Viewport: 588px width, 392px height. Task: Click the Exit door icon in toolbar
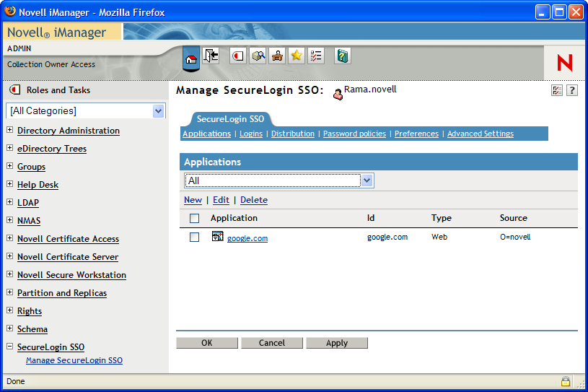coord(211,56)
